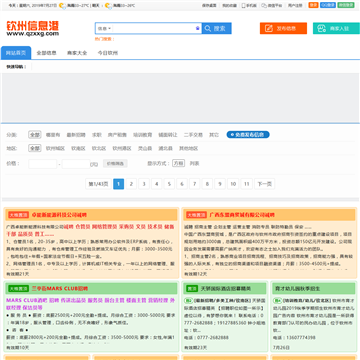
Task: Go to page 2 in pagination
Action: (131, 184)
